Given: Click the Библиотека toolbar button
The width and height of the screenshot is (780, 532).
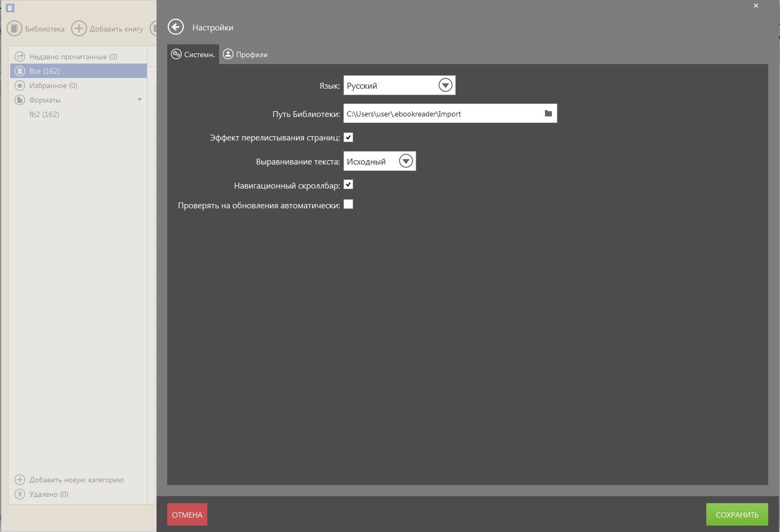Looking at the screenshot, I should click(36, 28).
